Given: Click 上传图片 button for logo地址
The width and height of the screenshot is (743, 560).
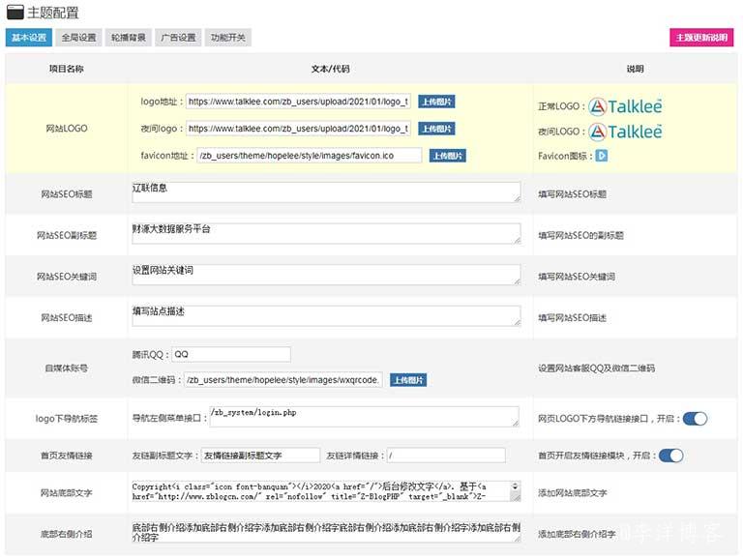Looking at the screenshot, I should click(436, 102).
